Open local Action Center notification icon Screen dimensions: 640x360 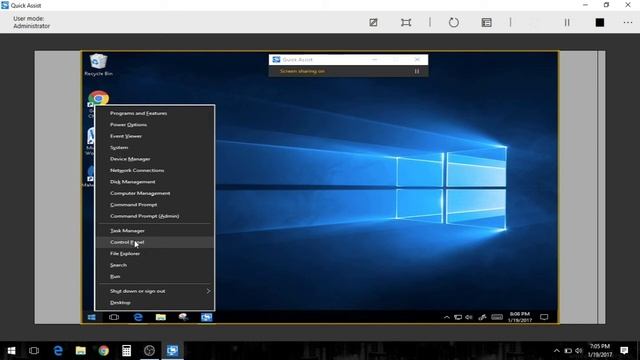tap(624, 351)
